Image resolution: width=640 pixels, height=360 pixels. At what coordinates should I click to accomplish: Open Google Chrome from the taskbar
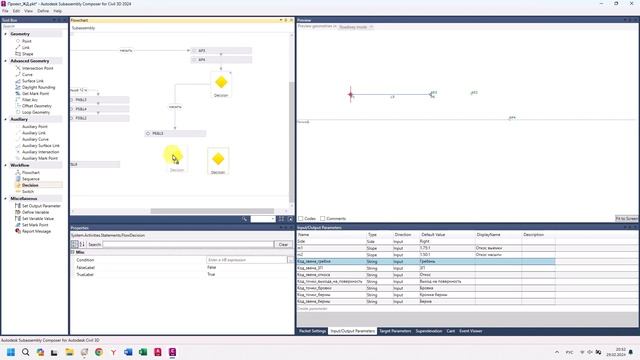(x=99, y=352)
